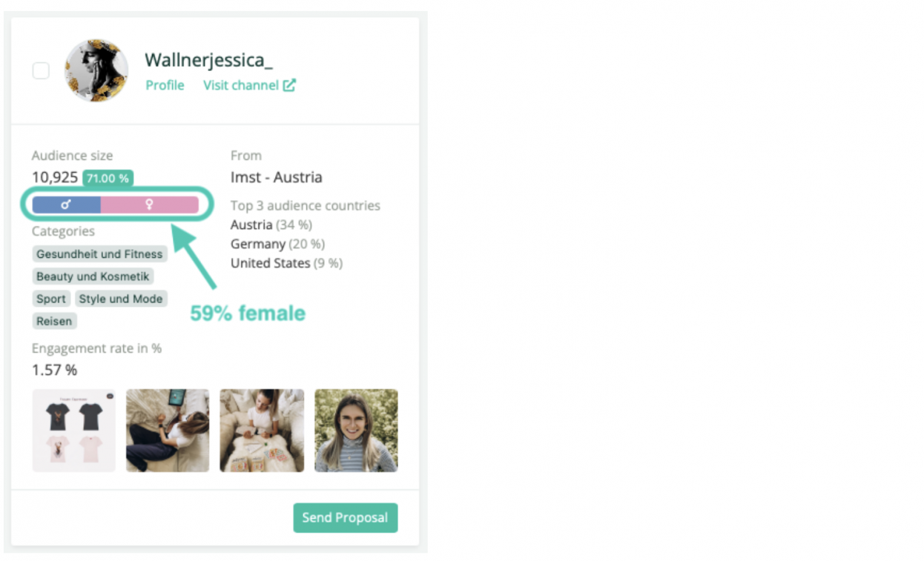
Task: Click the Send Proposal button
Action: pyautogui.click(x=346, y=518)
